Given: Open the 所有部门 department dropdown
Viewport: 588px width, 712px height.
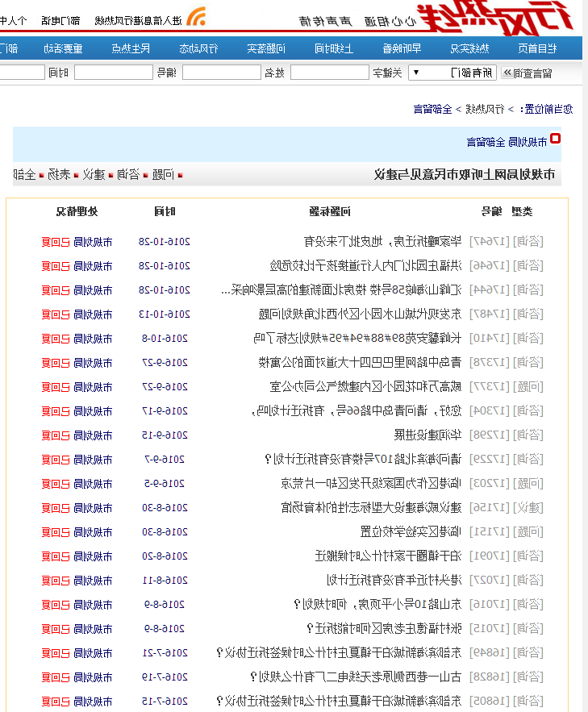Looking at the screenshot, I should tap(452, 73).
